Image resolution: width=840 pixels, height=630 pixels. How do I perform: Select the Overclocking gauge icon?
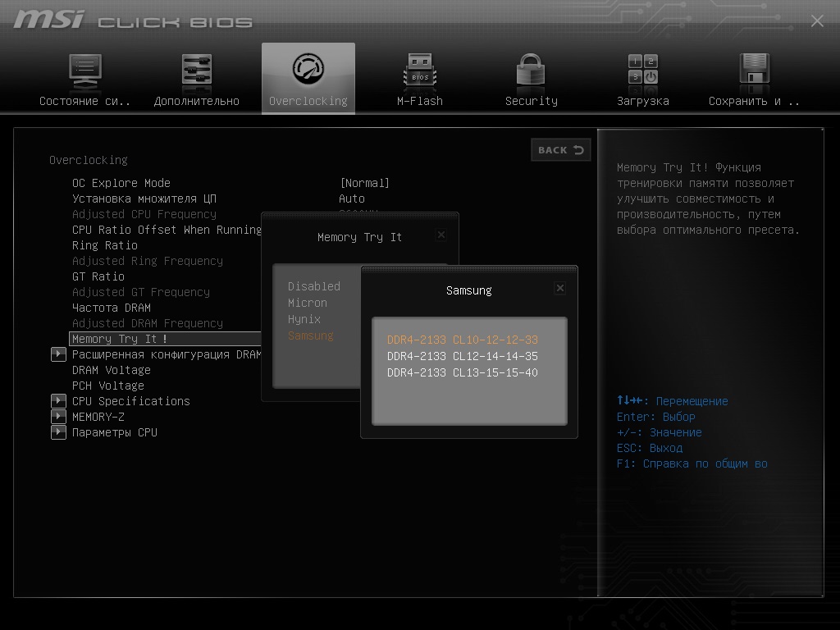[x=308, y=68]
